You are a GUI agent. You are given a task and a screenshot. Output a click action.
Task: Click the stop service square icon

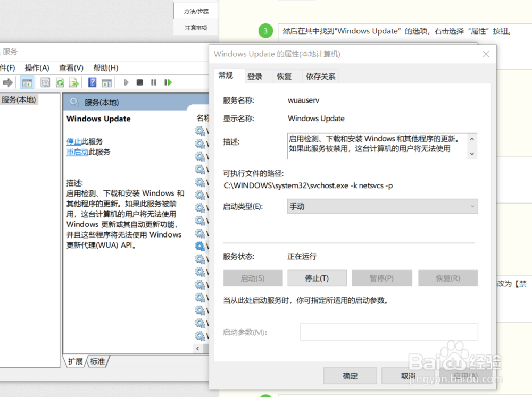click(x=139, y=82)
